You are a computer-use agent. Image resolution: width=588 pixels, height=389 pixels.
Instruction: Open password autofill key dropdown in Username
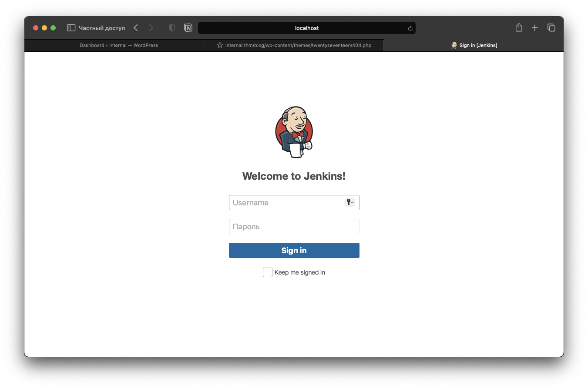[350, 202]
